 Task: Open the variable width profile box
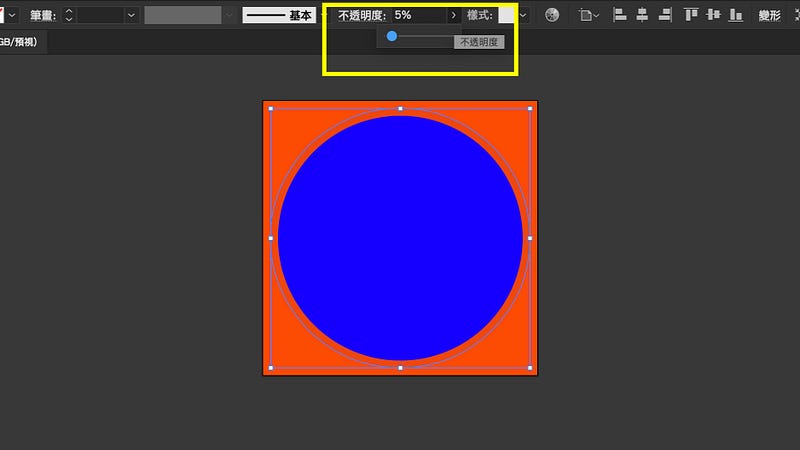pos(183,15)
